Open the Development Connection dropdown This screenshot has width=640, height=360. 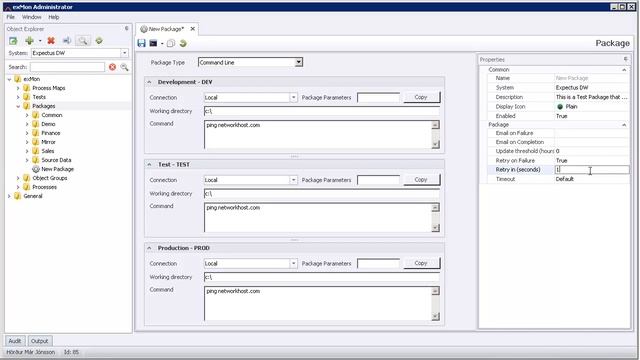pyautogui.click(x=293, y=98)
